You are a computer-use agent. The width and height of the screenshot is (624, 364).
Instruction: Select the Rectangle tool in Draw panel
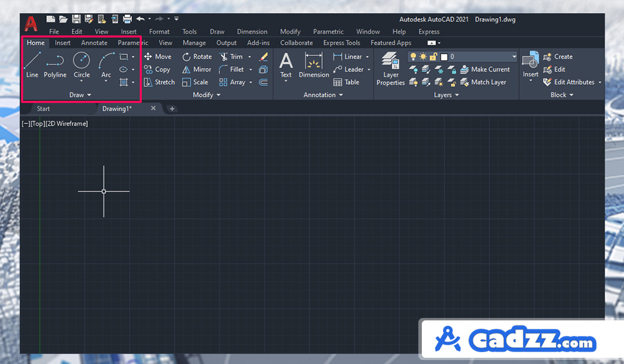(x=124, y=57)
